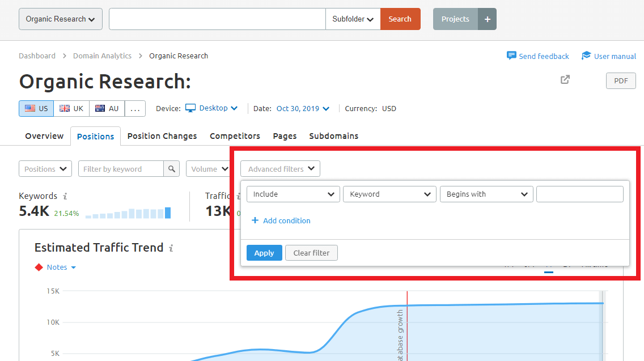Select the US database flag
Viewport: 644px width, 361px height.
[36, 108]
